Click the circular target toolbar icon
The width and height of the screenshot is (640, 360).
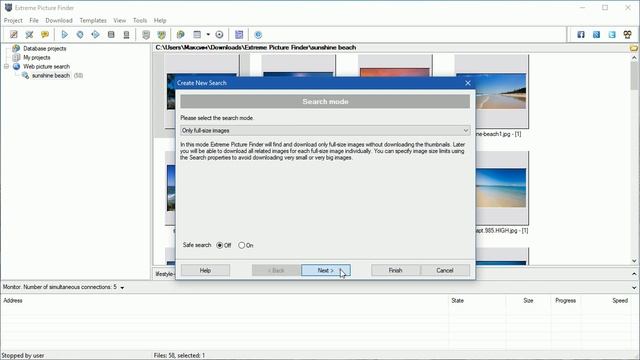tap(219, 35)
